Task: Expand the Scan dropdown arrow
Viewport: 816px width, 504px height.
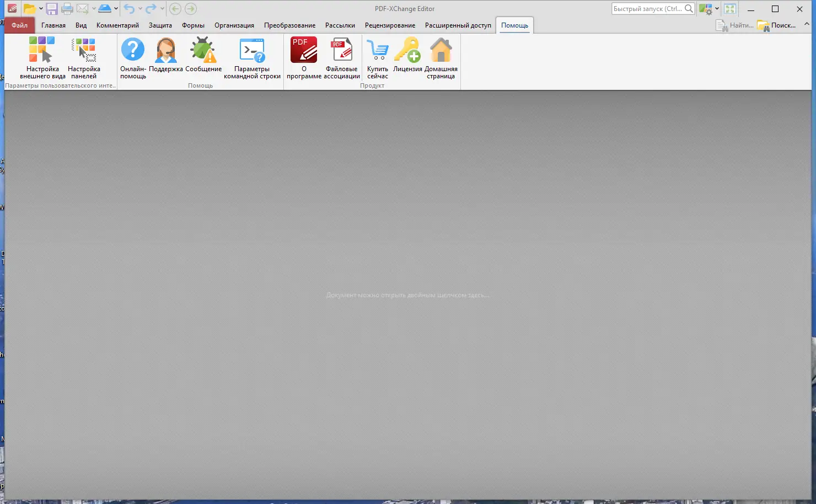Action: coord(116,9)
